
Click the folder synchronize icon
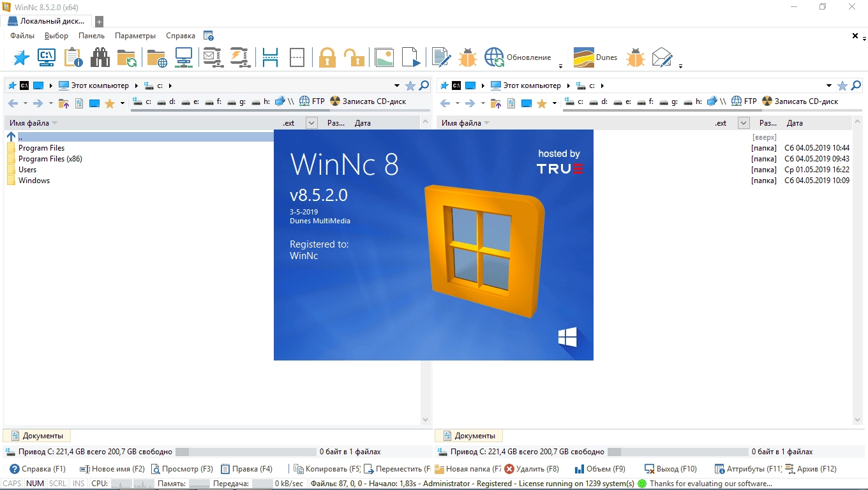point(127,58)
